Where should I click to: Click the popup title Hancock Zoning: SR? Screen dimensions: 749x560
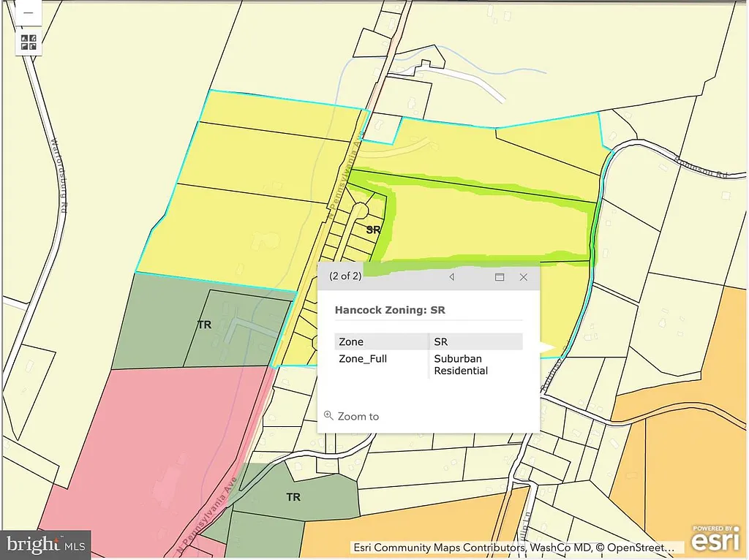pos(390,310)
